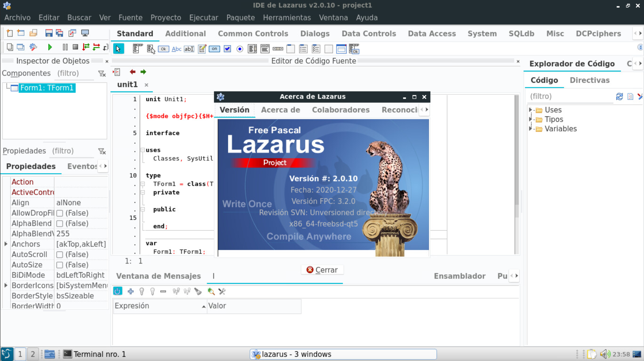
Task: Select the TFrame component icon
Action: click(341, 49)
